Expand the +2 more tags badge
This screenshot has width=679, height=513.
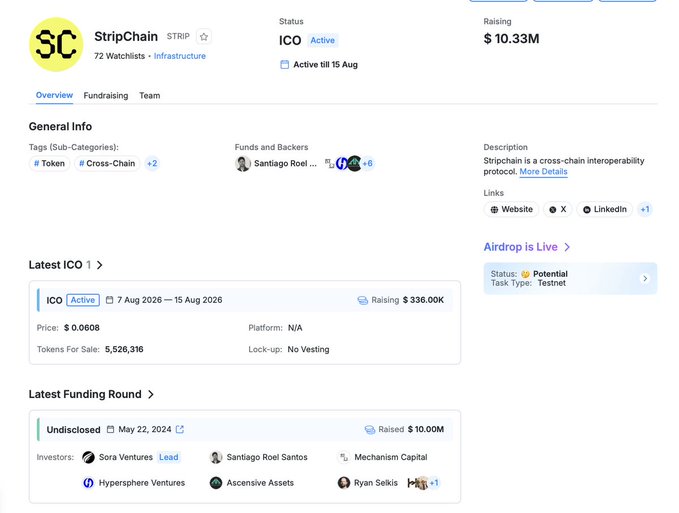click(x=152, y=164)
